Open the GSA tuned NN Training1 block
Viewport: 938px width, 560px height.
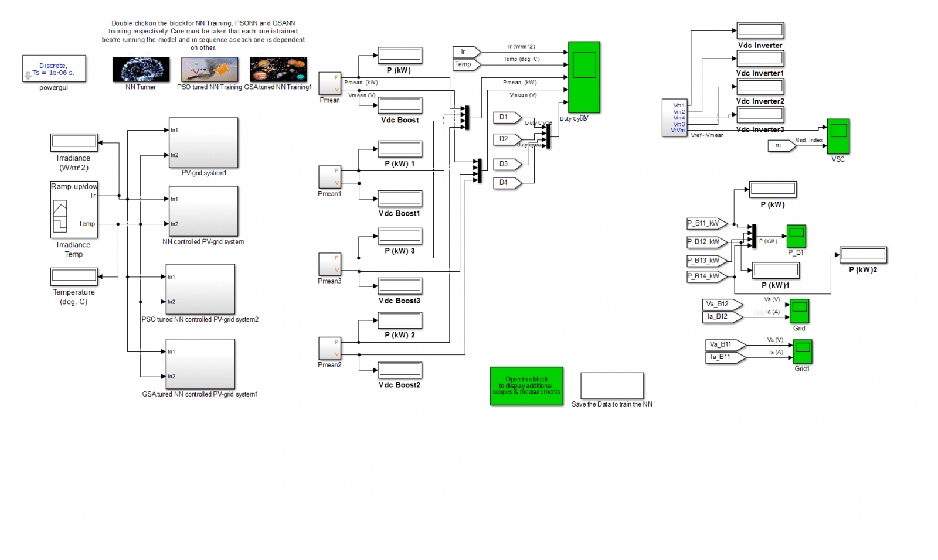click(x=278, y=69)
